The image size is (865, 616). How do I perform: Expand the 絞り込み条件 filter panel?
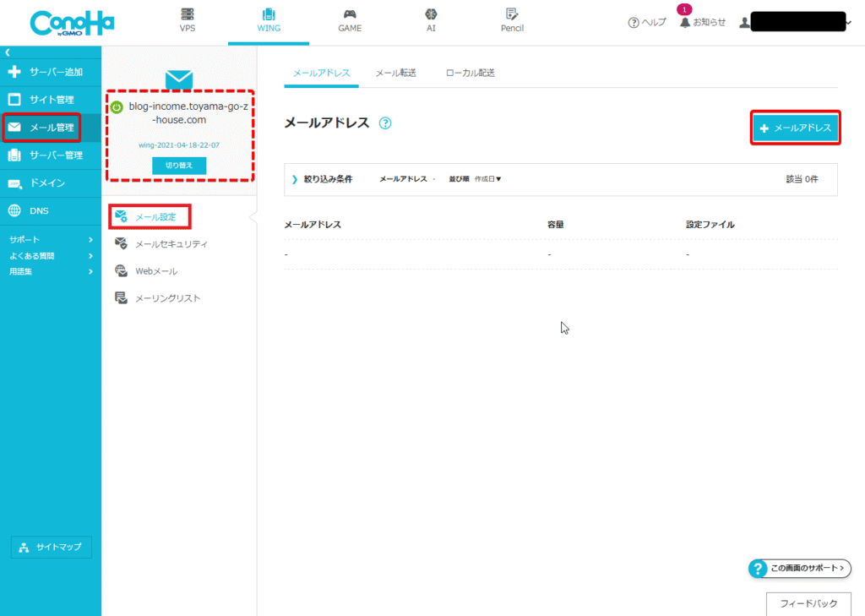click(322, 179)
